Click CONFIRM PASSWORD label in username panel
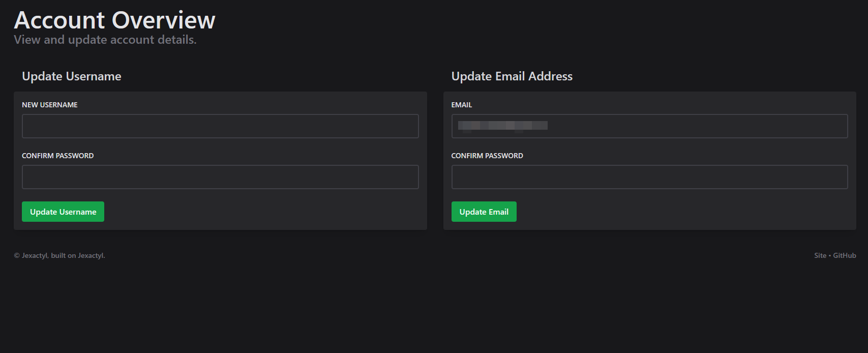 tap(58, 156)
